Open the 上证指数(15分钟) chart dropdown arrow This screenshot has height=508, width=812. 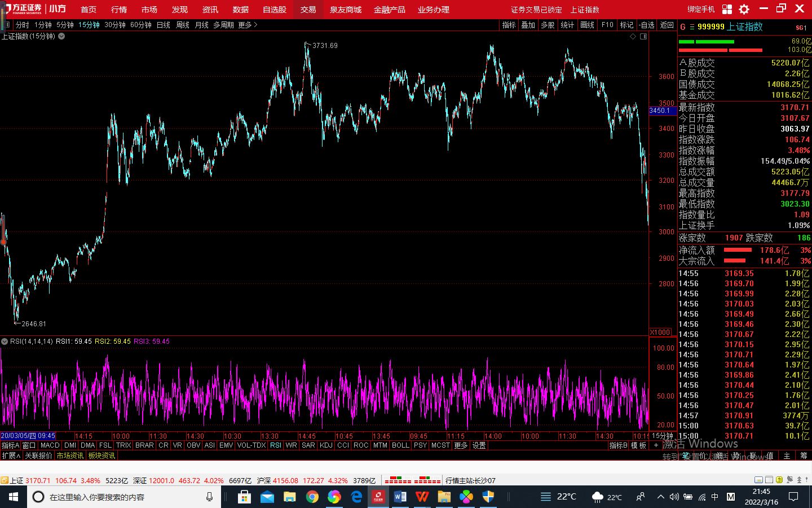click(61, 36)
